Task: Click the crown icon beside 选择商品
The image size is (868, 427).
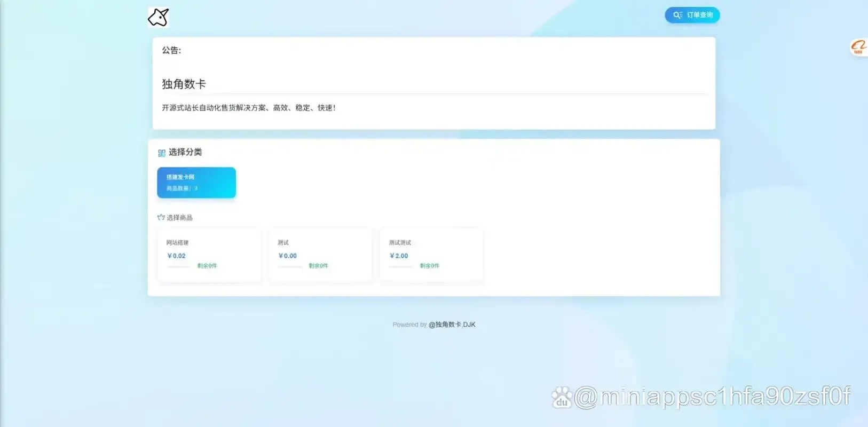Action: pyautogui.click(x=161, y=217)
